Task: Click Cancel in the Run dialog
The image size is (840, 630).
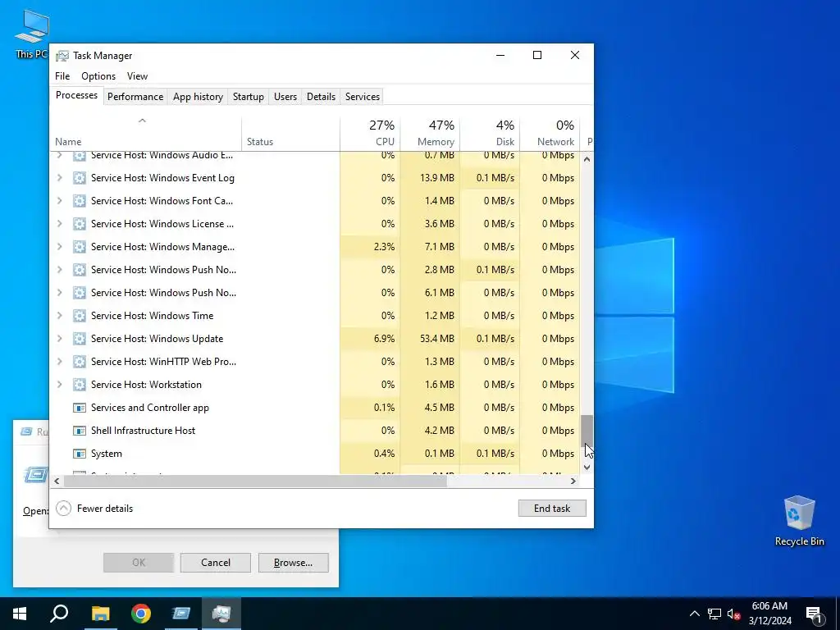Action: click(216, 563)
